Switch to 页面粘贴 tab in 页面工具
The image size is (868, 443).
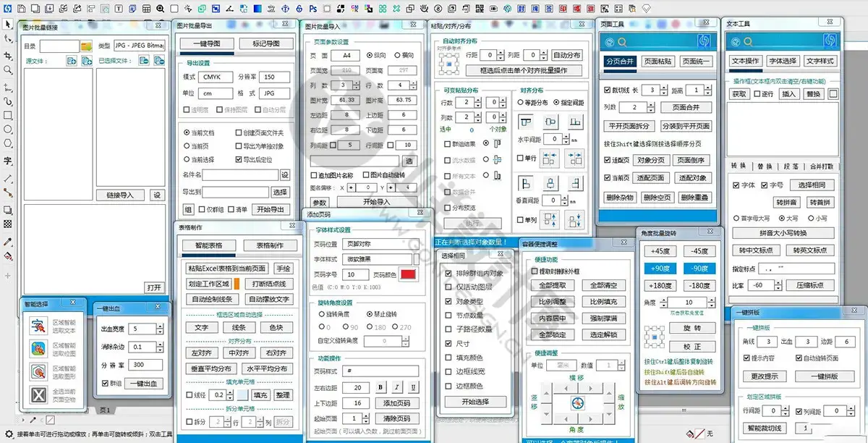[657, 62]
